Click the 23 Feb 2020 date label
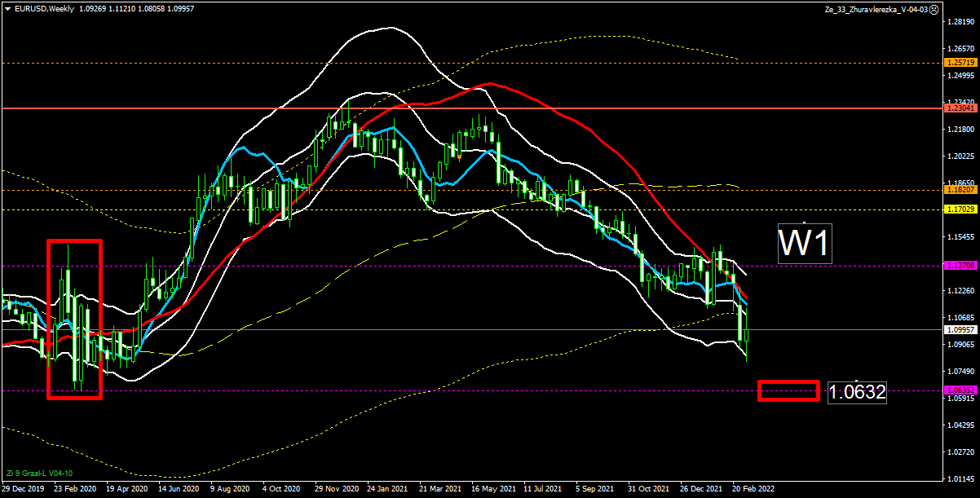The image size is (980, 498). point(74,489)
